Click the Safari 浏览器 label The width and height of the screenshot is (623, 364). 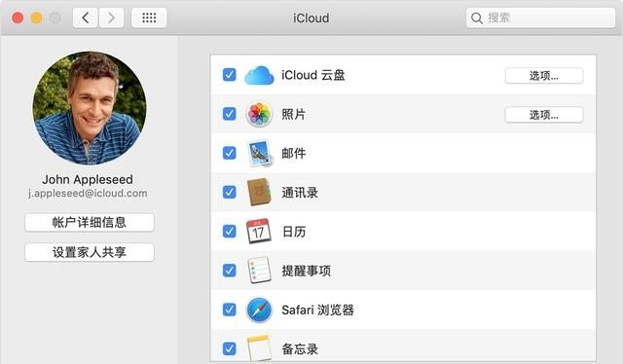click(317, 309)
